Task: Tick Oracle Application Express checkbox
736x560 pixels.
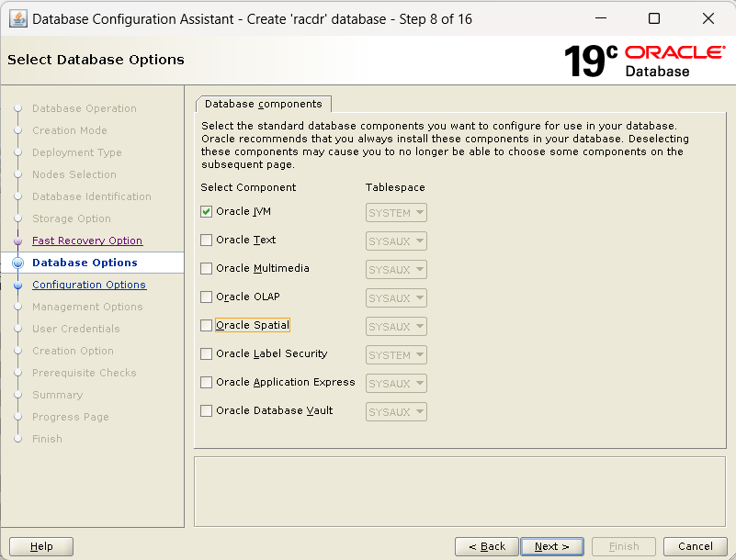Action: point(206,382)
